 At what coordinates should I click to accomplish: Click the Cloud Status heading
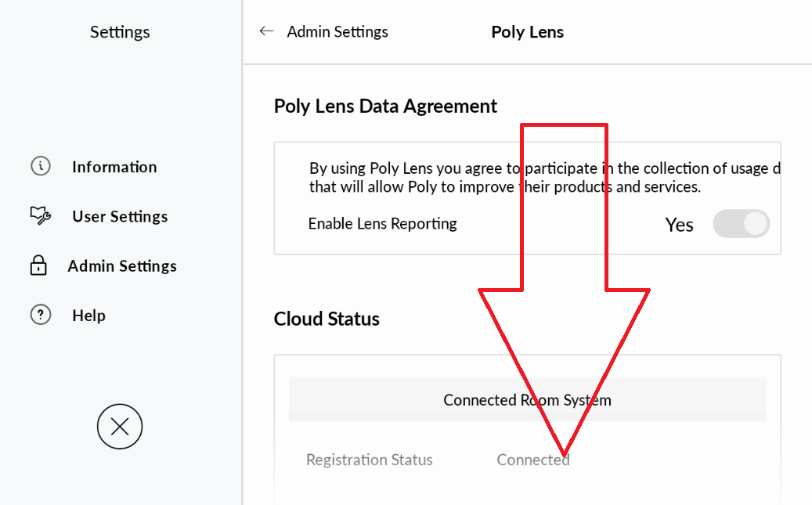tap(326, 319)
